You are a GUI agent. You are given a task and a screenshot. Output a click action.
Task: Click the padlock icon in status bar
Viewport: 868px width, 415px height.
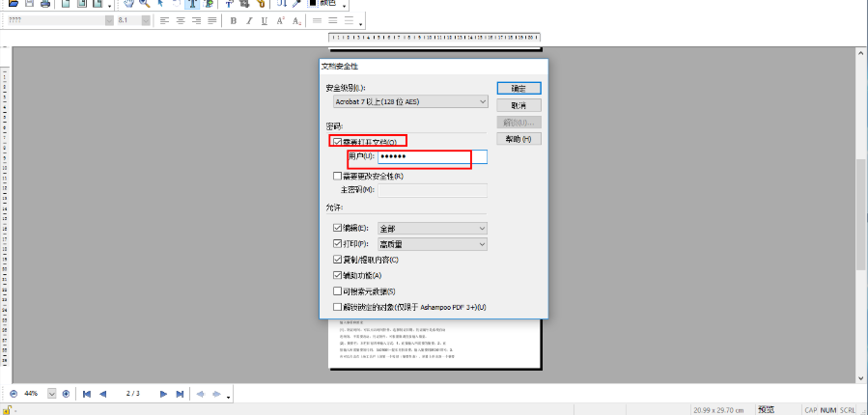click(x=6, y=410)
